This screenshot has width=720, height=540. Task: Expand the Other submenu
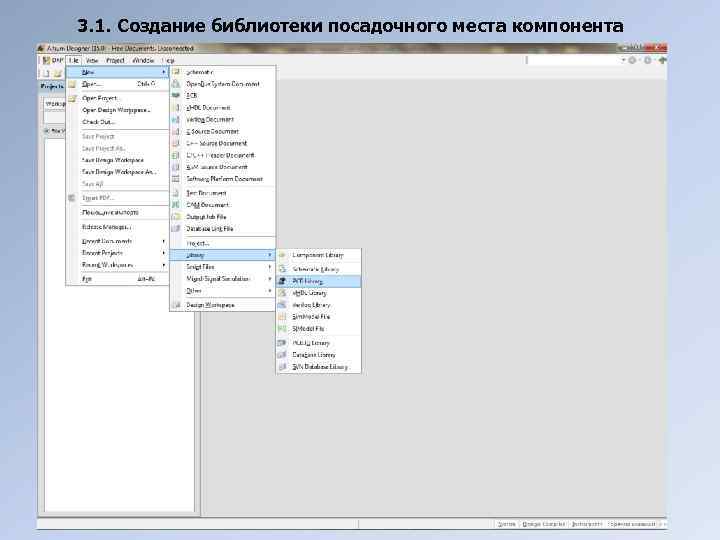tap(223, 291)
